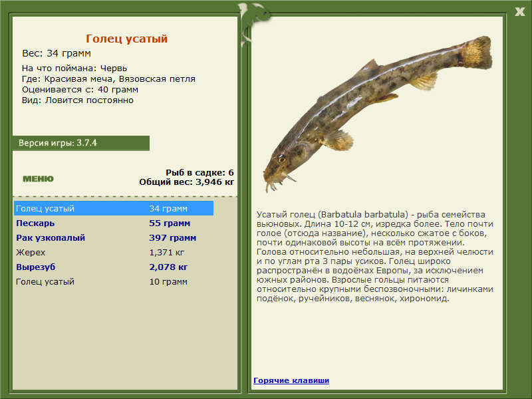Screen dimensions: 532x399
Task: Click the Barbatula barbatula description paragraph
Action: [x=375, y=257]
